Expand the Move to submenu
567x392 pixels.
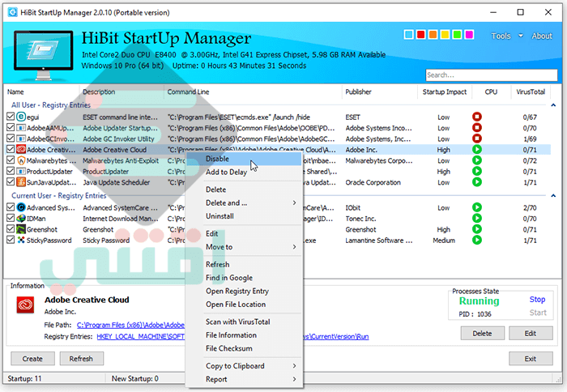(x=294, y=247)
